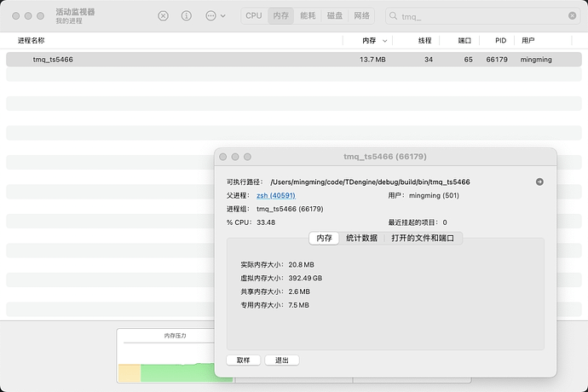Screen dimensions: 588x392
Task: Click the magnifying glass search icon
Action: (x=393, y=16)
